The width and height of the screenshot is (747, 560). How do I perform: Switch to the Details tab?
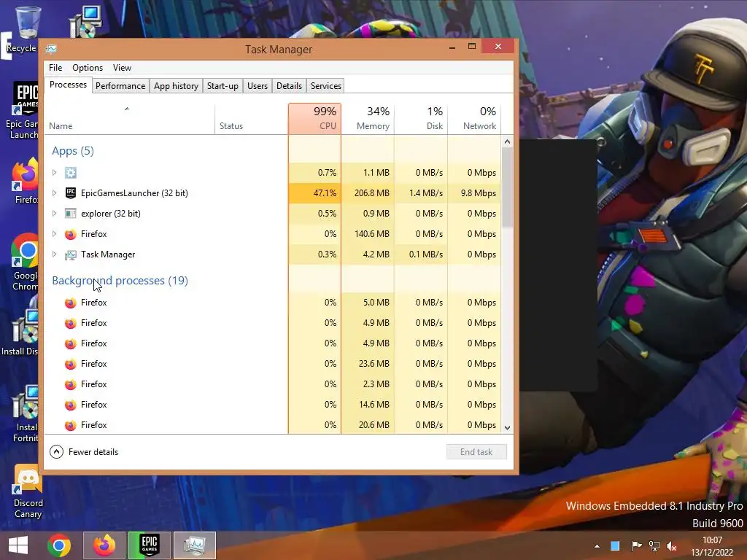click(x=289, y=86)
